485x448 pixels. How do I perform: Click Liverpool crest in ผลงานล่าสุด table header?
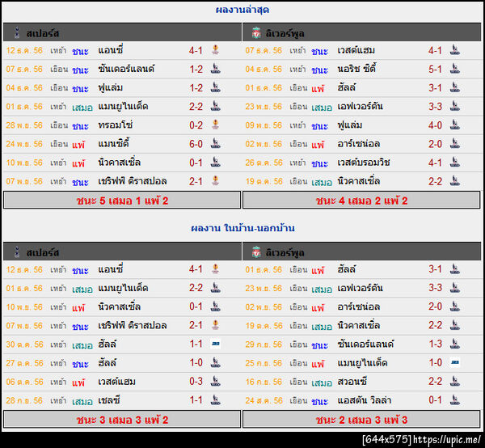[256, 33]
